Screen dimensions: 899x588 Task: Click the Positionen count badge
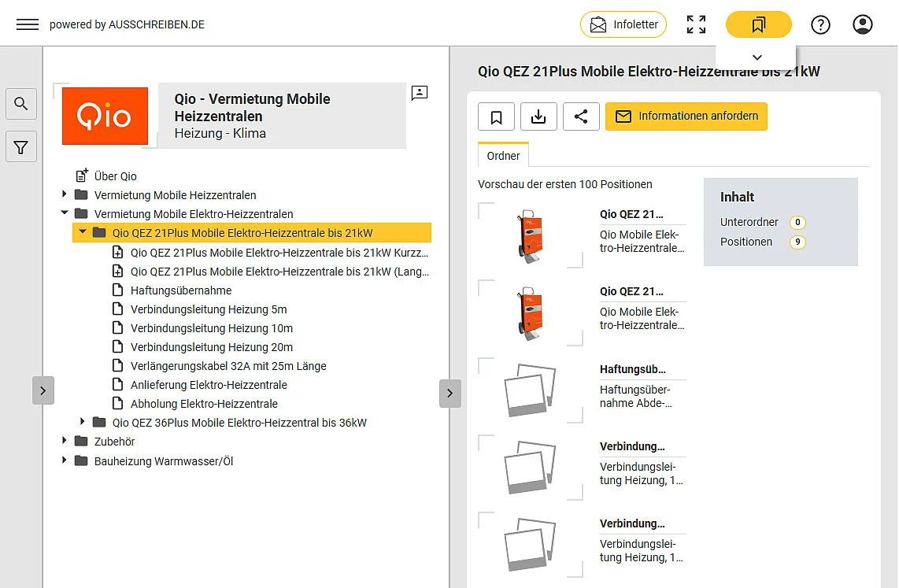point(797,242)
